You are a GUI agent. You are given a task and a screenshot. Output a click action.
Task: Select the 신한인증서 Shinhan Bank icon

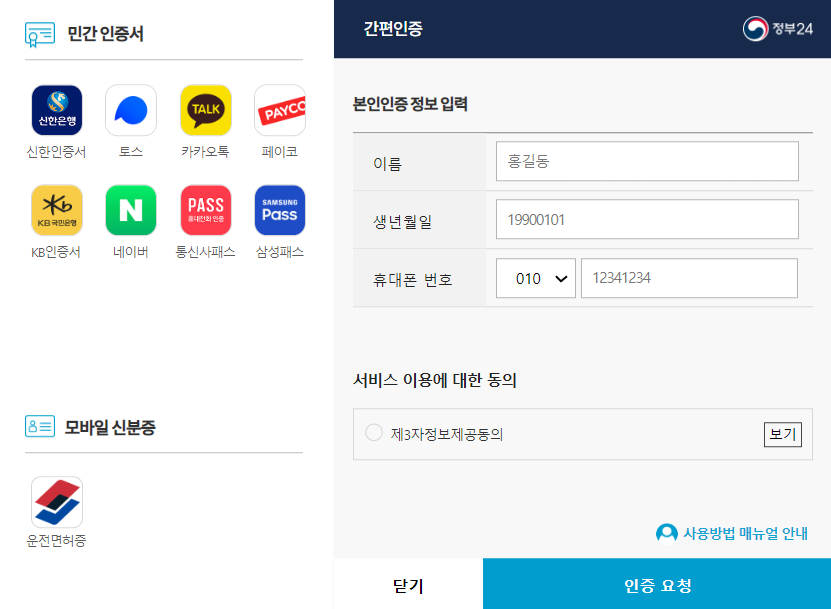[x=57, y=110]
